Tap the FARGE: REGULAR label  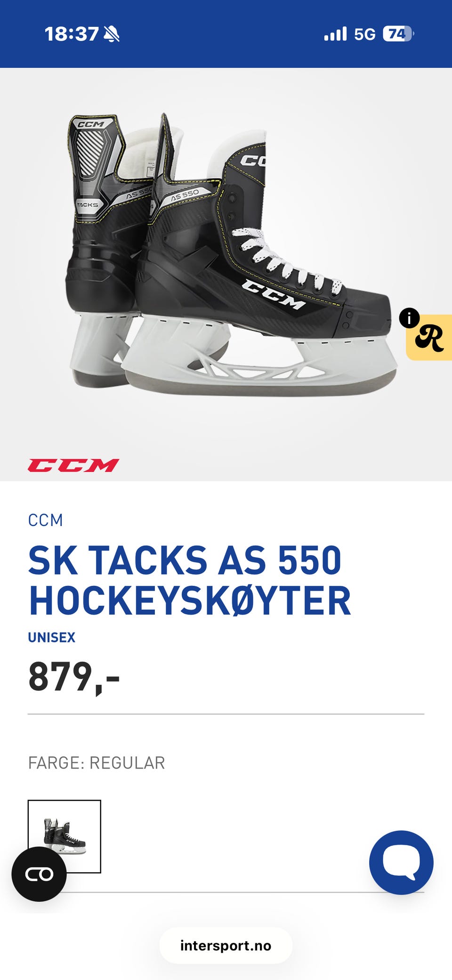tap(97, 763)
